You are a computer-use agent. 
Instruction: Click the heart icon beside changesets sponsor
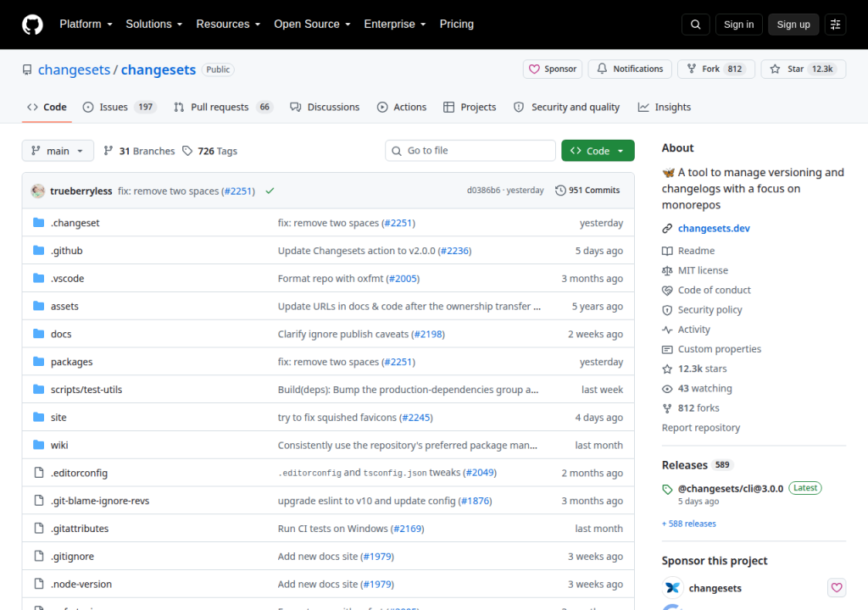[x=837, y=587]
